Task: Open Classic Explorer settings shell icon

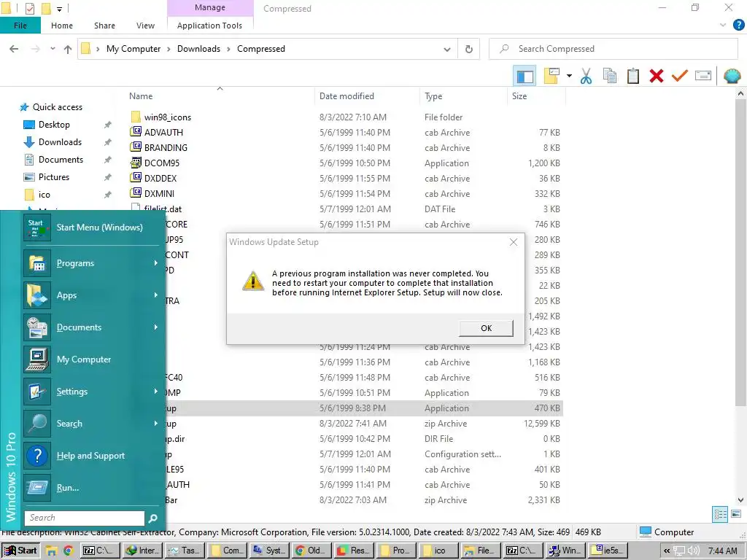Action: click(x=732, y=76)
